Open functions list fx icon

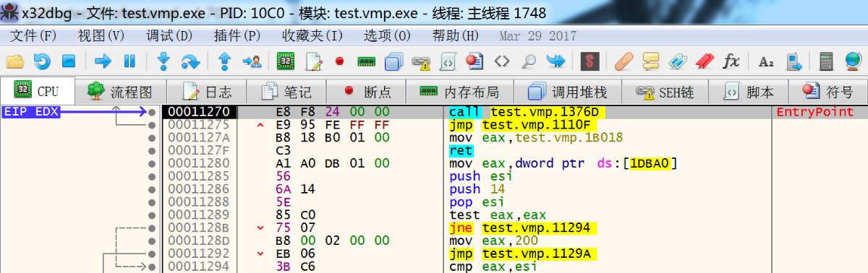[731, 61]
